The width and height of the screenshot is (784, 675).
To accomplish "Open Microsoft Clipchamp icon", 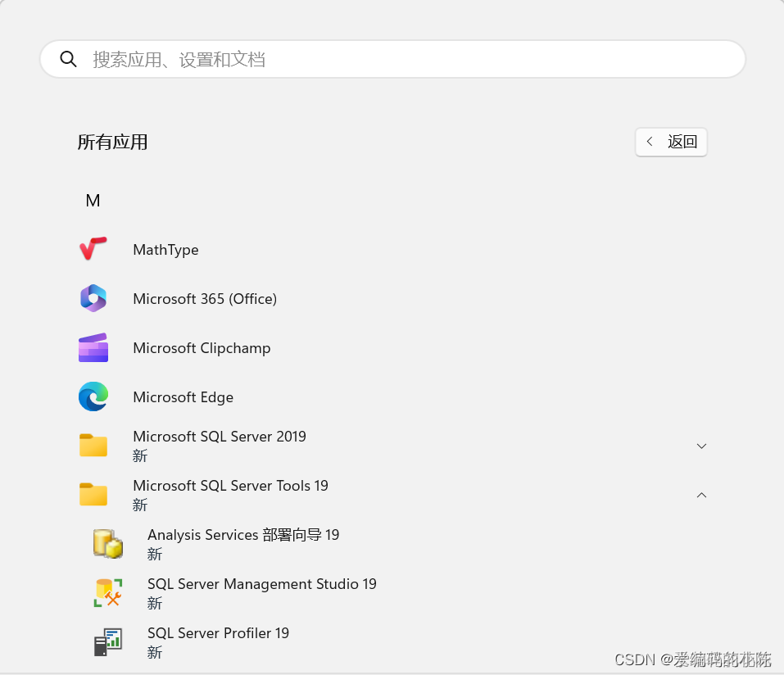I will point(93,347).
